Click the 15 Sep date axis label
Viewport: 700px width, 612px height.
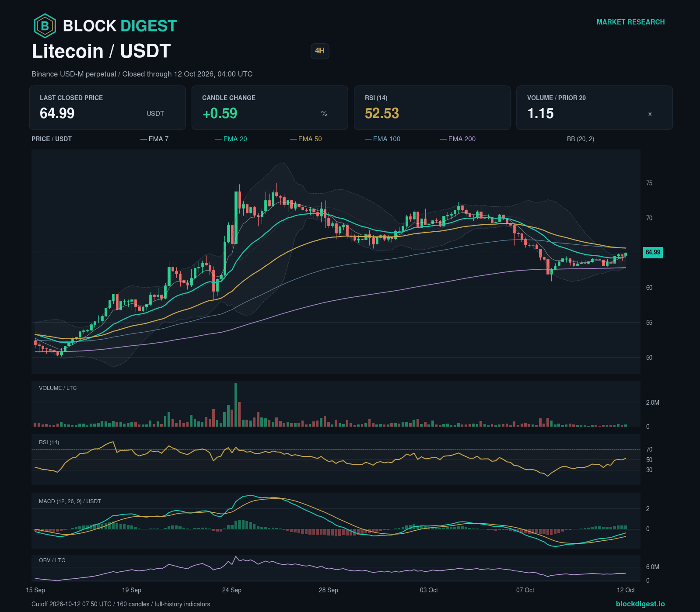[x=35, y=590]
